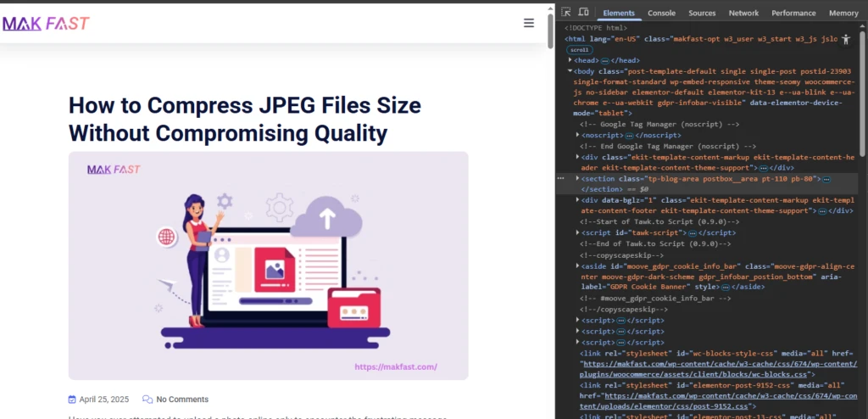Screen dimensions: 868x419
Task: Click the inspect element picker icon
Action: (565, 12)
